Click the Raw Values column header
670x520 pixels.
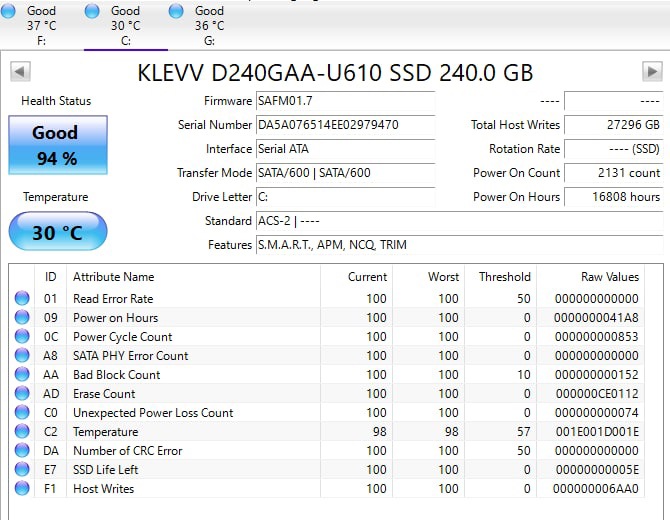tap(591, 277)
